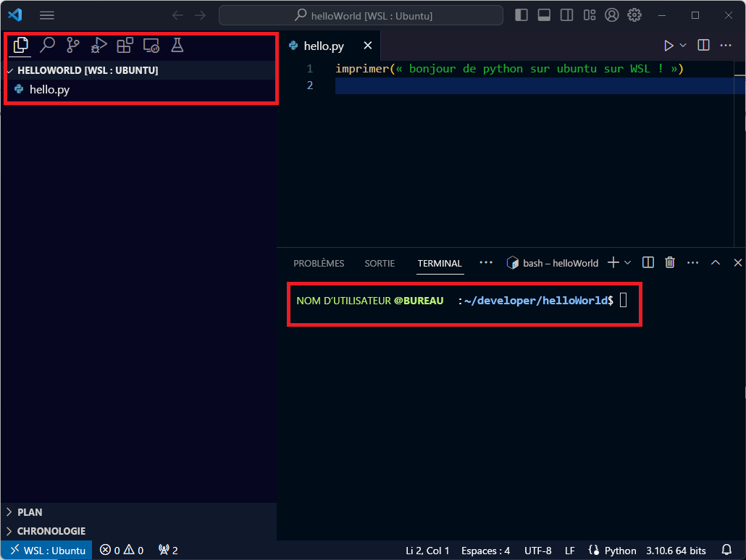Screen dimensions: 746x560
Task: Click line number 2 in the gutter
Action: (310, 85)
